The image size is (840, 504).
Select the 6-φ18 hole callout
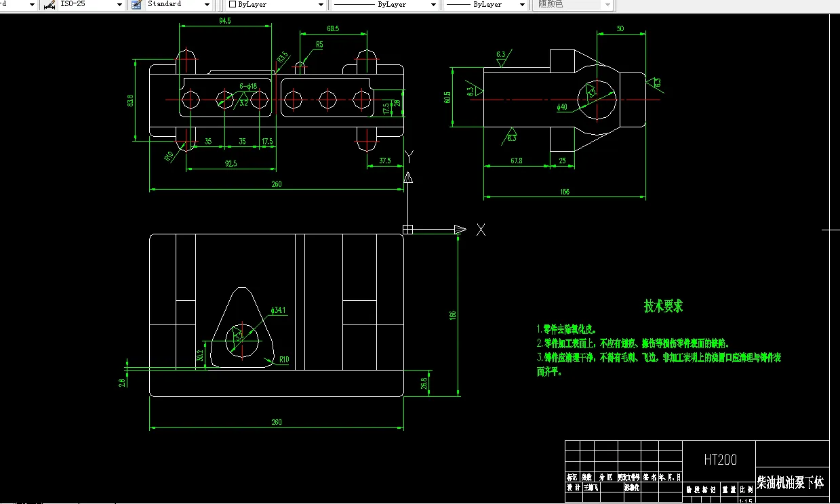point(248,86)
